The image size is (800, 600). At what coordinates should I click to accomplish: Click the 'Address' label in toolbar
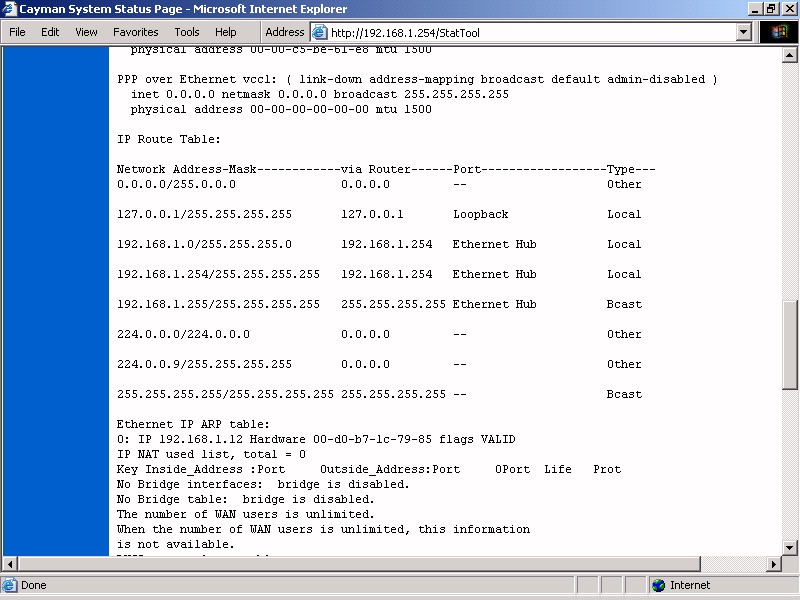point(285,32)
